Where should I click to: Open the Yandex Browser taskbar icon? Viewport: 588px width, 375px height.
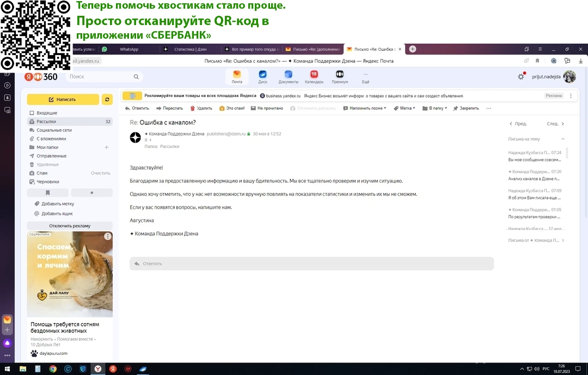pyautogui.click(x=98, y=369)
